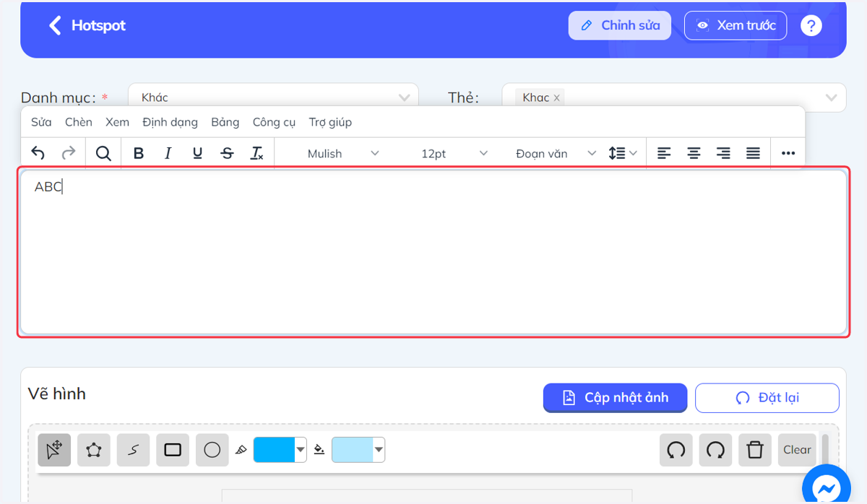This screenshot has width=867, height=504.
Task: Open the help question mark icon
Action: [811, 26]
